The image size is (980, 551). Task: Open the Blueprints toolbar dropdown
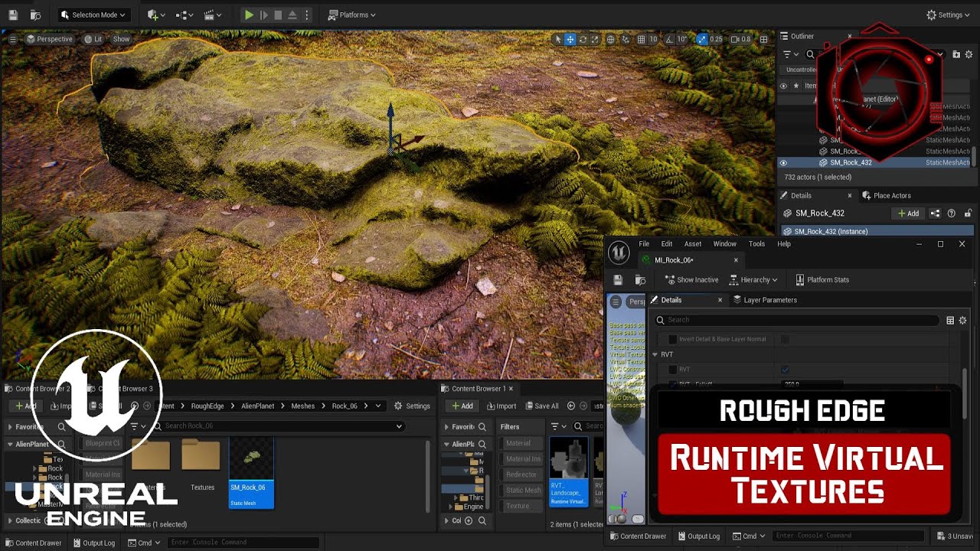(x=185, y=15)
